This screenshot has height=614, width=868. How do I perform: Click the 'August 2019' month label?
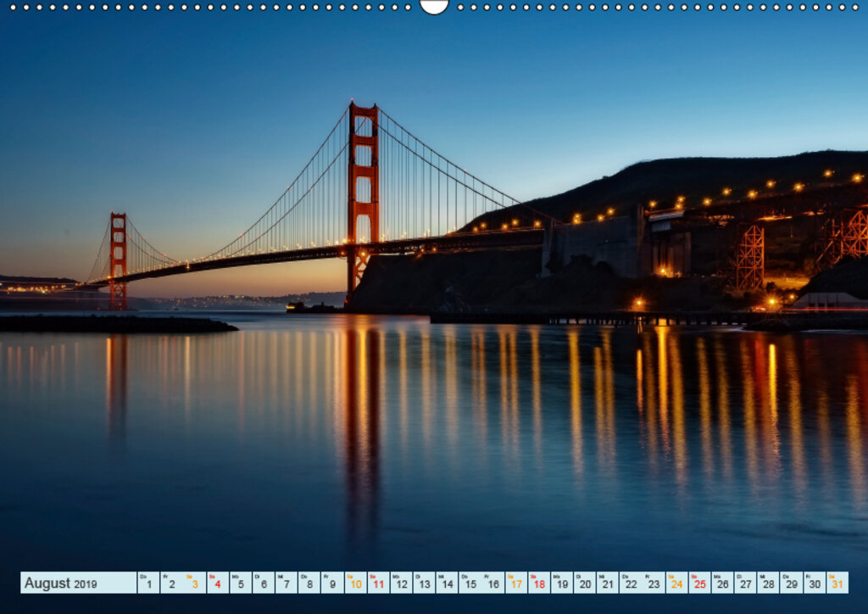pos(60,583)
